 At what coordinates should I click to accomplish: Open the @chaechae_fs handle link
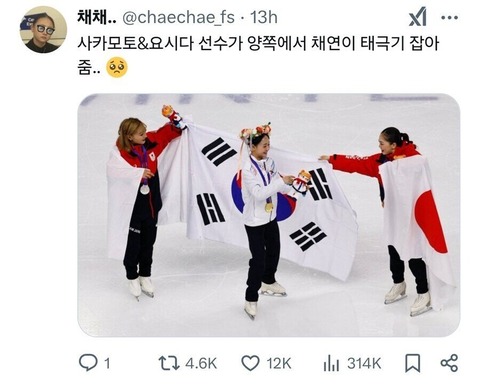pos(178,17)
